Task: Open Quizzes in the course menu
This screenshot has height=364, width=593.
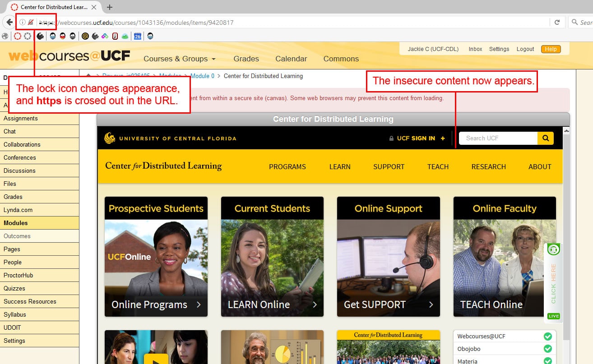Action: (x=39, y=289)
